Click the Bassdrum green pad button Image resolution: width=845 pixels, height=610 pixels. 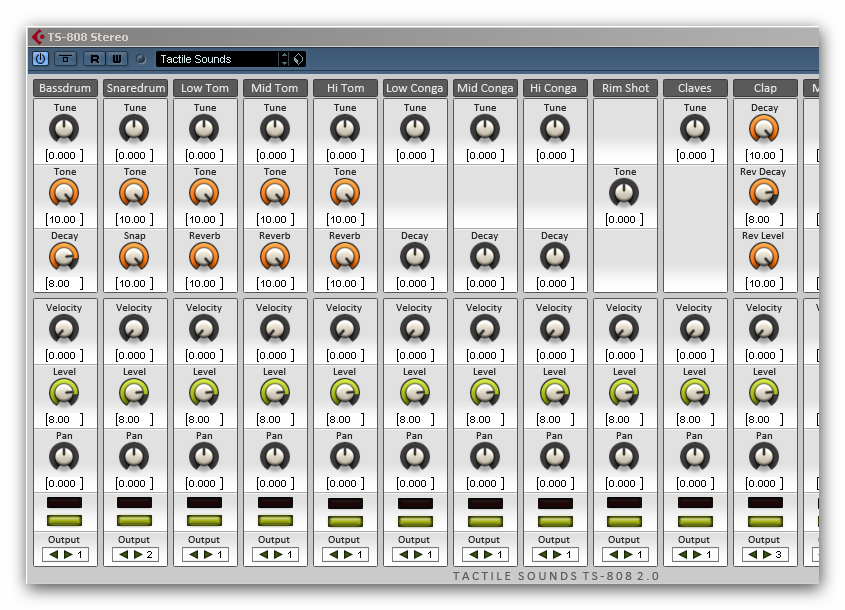[x=65, y=521]
